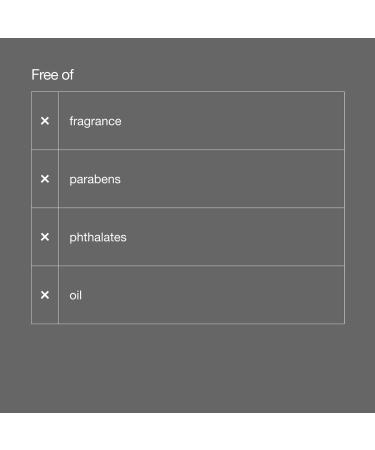
Task: Click the gray margin left of the table
Action: point(15,207)
